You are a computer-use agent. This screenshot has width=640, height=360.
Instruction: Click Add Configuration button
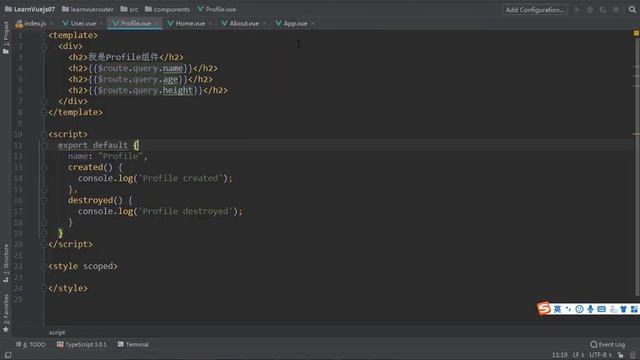(535, 9)
